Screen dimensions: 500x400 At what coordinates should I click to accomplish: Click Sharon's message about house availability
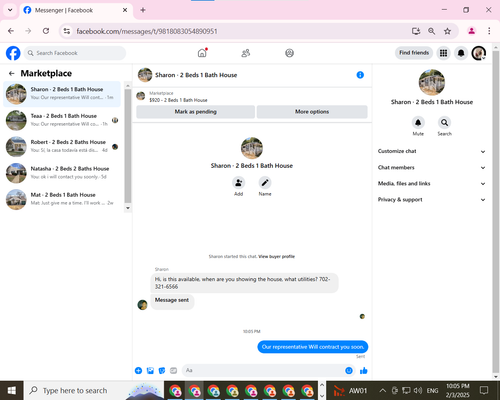coord(244,283)
